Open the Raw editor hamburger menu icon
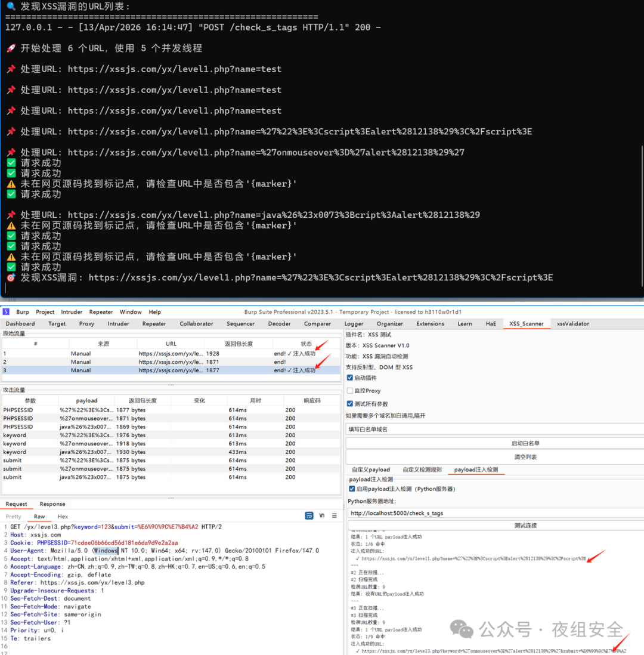 tap(334, 516)
